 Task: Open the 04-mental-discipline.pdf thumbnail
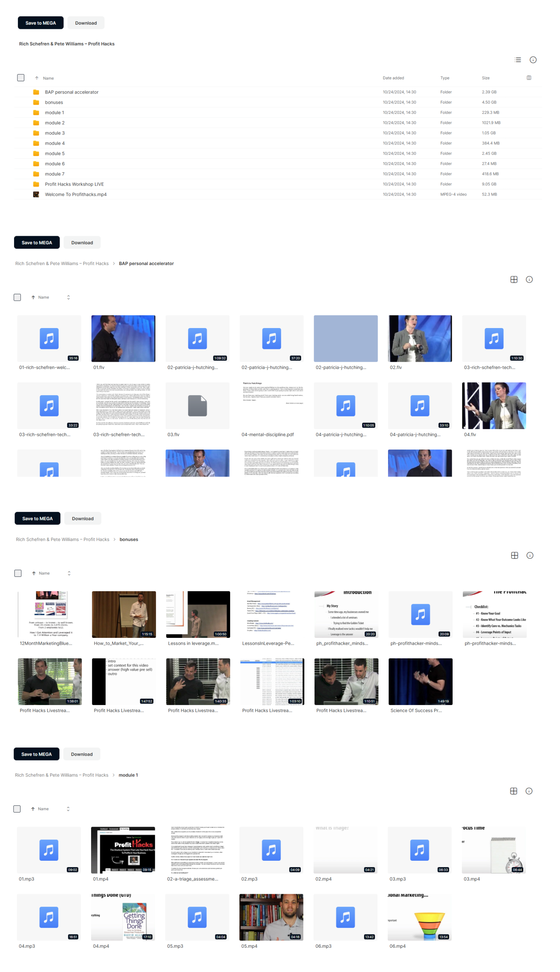(271, 406)
